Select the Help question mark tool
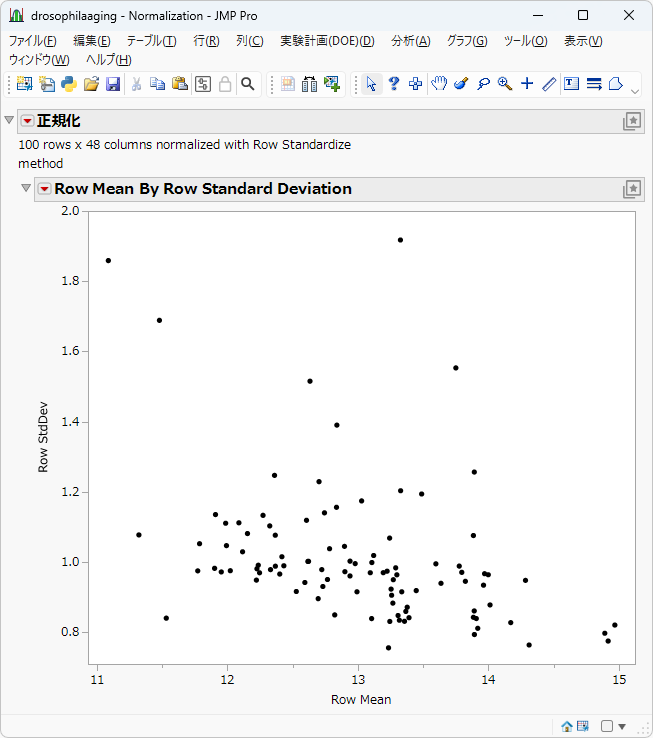653x738 pixels. click(x=394, y=84)
